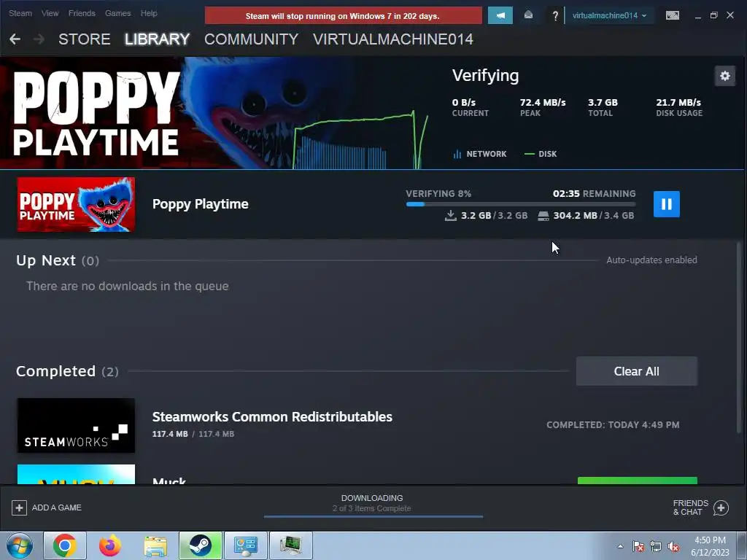This screenshot has width=747, height=560.
Task: Show hidden tray icons arrow
Action: [620, 546]
